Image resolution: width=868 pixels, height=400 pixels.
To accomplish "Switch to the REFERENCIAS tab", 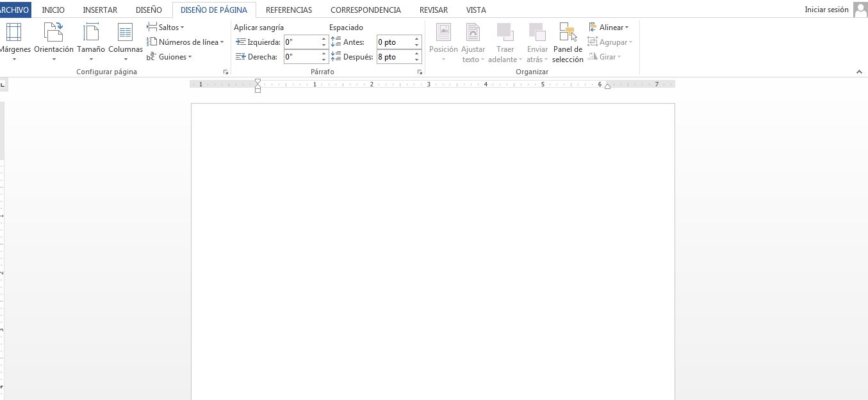I will click(x=289, y=10).
